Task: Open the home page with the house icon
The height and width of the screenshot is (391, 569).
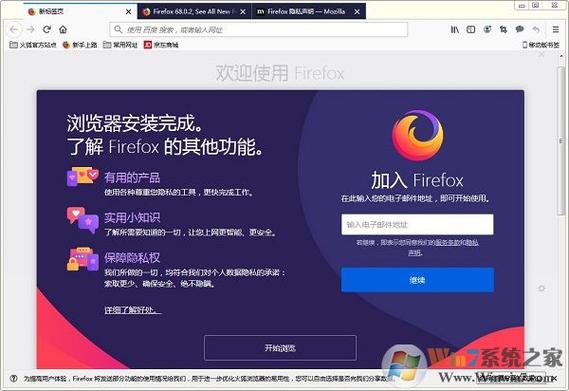Action: pyautogui.click(x=63, y=29)
